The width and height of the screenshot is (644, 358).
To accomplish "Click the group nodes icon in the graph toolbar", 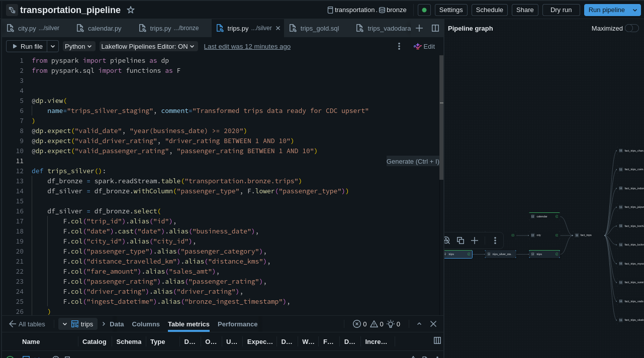I will (461, 241).
